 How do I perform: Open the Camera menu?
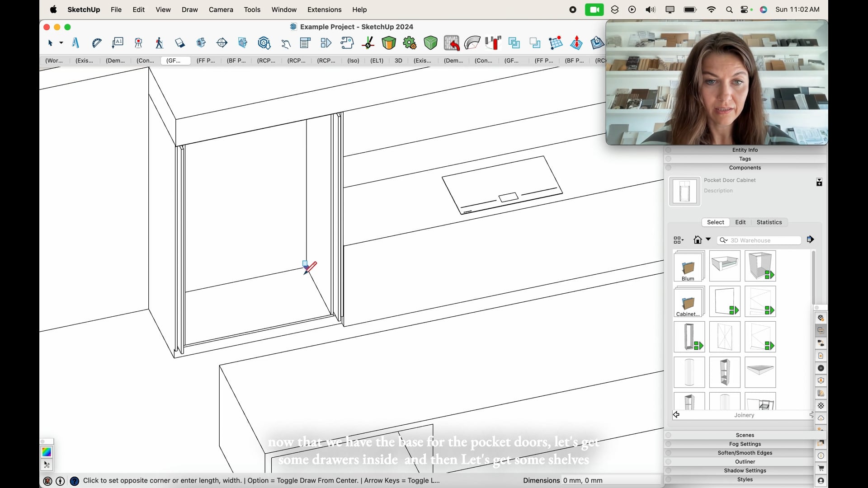click(221, 9)
